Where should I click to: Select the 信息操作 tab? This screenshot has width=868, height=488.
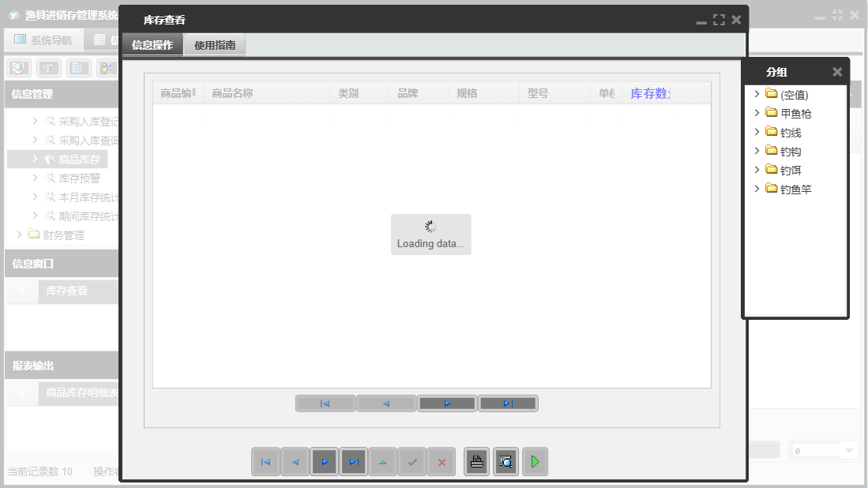(x=152, y=45)
